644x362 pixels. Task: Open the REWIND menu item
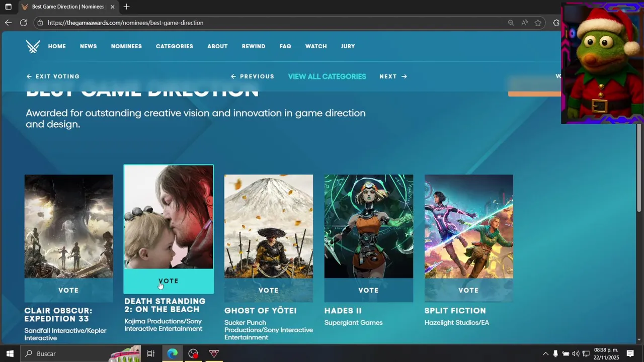(254, 46)
